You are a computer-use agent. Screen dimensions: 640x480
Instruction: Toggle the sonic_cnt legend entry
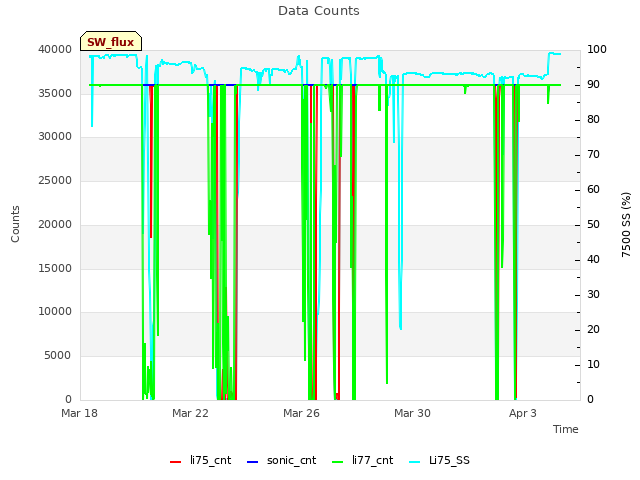281,461
